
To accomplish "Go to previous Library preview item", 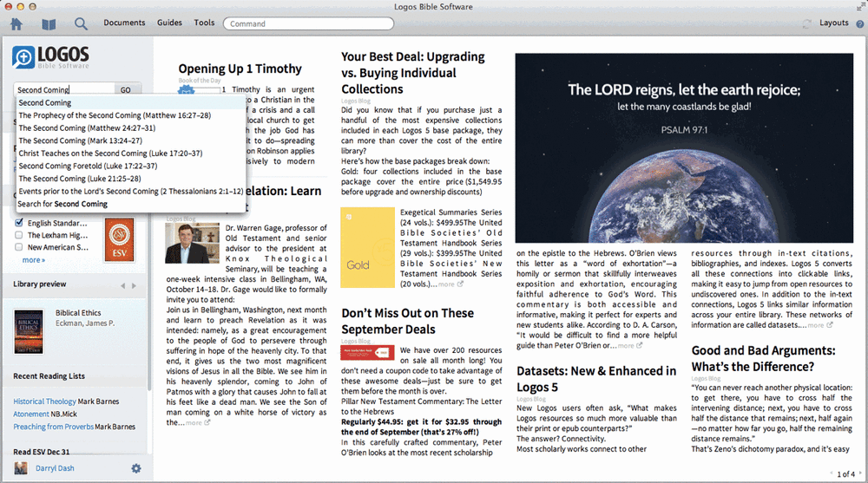I will coord(123,286).
